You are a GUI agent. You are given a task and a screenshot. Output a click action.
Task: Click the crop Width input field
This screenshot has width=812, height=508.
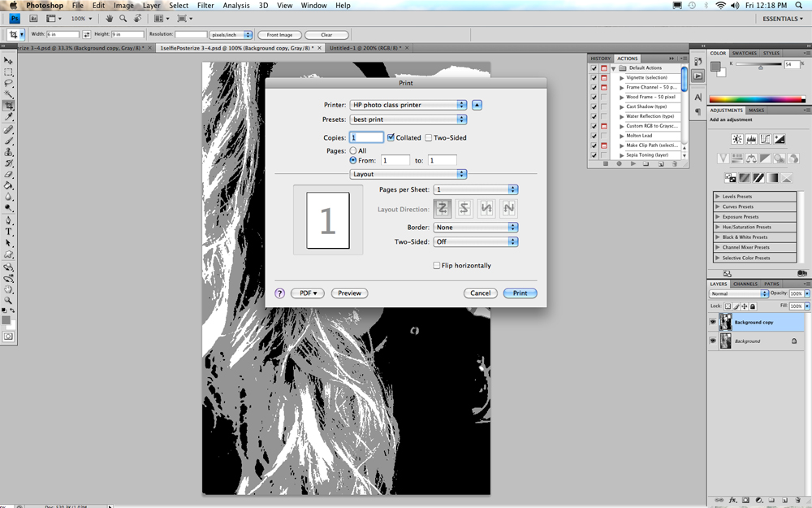(x=63, y=34)
